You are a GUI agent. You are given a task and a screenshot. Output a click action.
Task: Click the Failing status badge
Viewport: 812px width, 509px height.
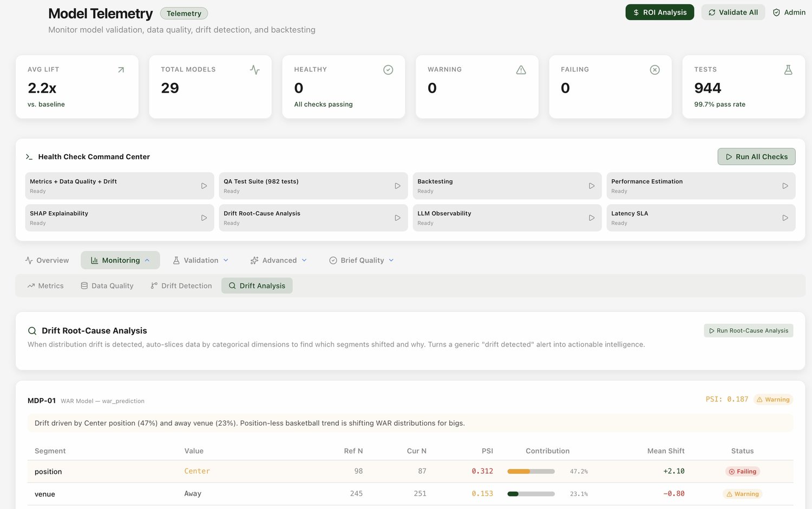pos(743,472)
